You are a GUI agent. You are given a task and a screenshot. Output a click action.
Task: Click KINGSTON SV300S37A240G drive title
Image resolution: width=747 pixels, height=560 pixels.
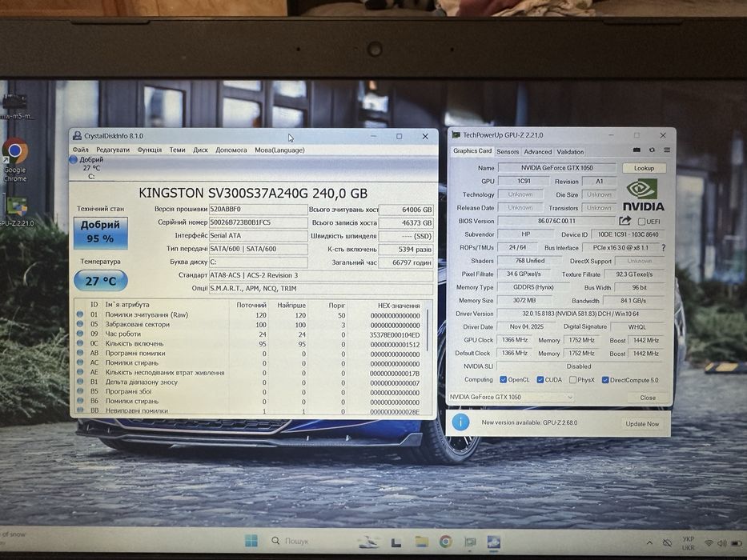pos(253,193)
